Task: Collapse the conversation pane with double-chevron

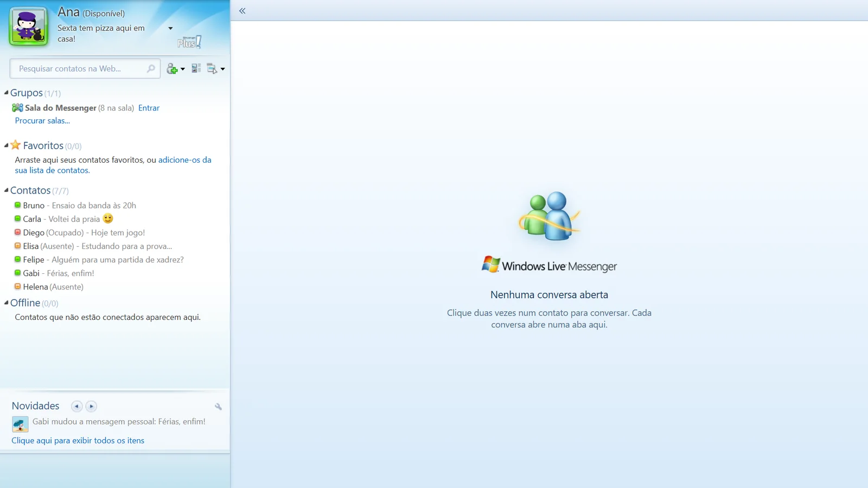Action: [x=242, y=11]
